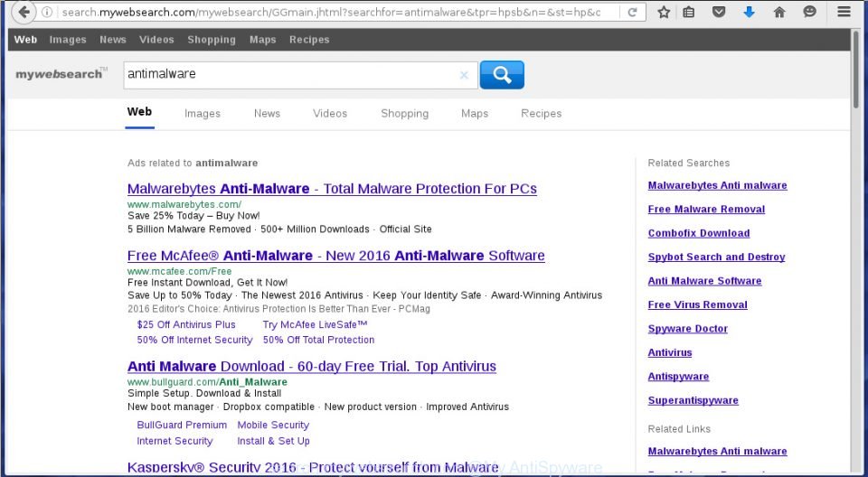Screen dimensions: 868x477
Task: Open the bookmarks list icon
Action: point(689,12)
